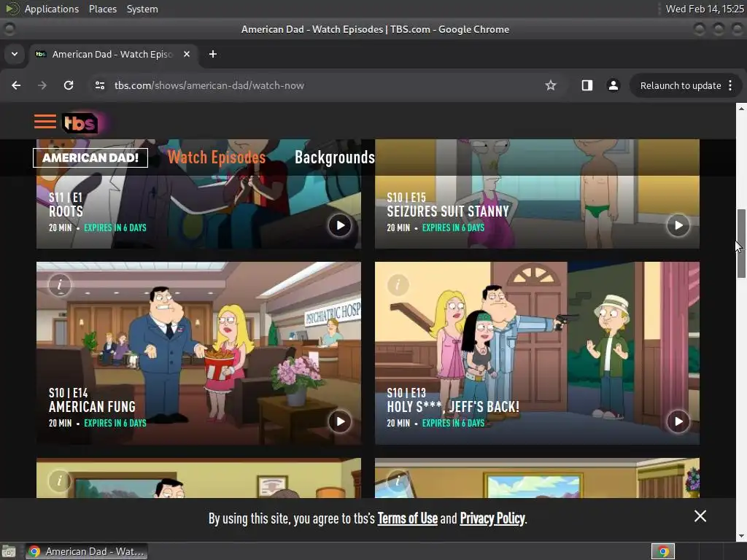Play the Roots episode

click(x=340, y=225)
